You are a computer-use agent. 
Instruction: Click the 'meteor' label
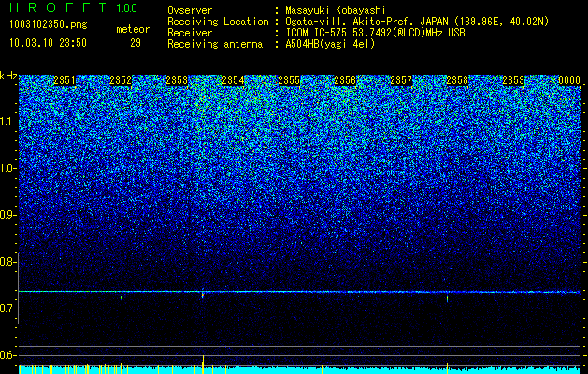point(133,29)
